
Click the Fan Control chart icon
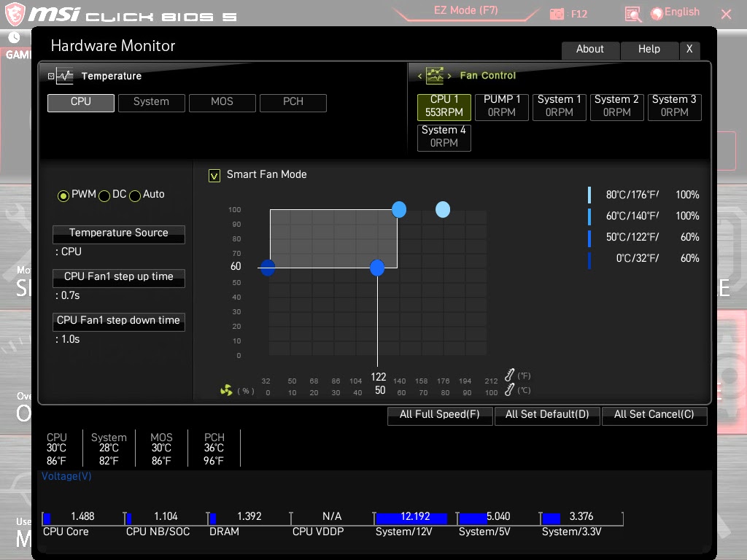tap(434, 75)
